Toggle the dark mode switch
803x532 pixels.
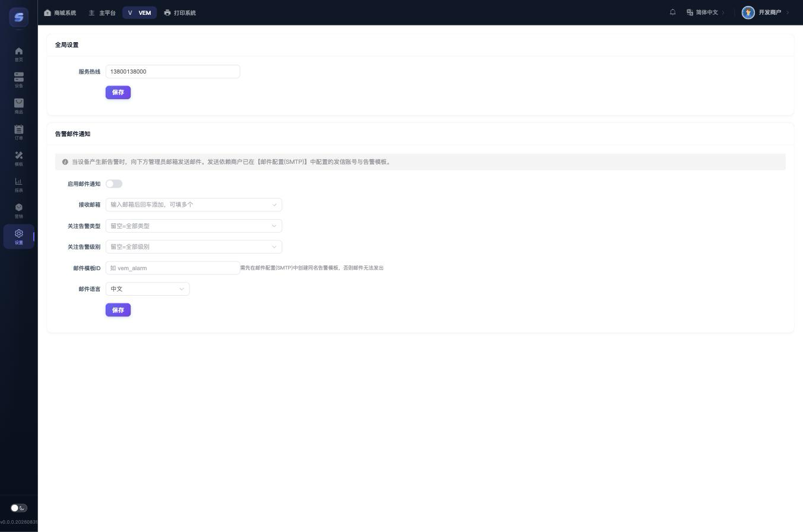[x=18, y=508]
